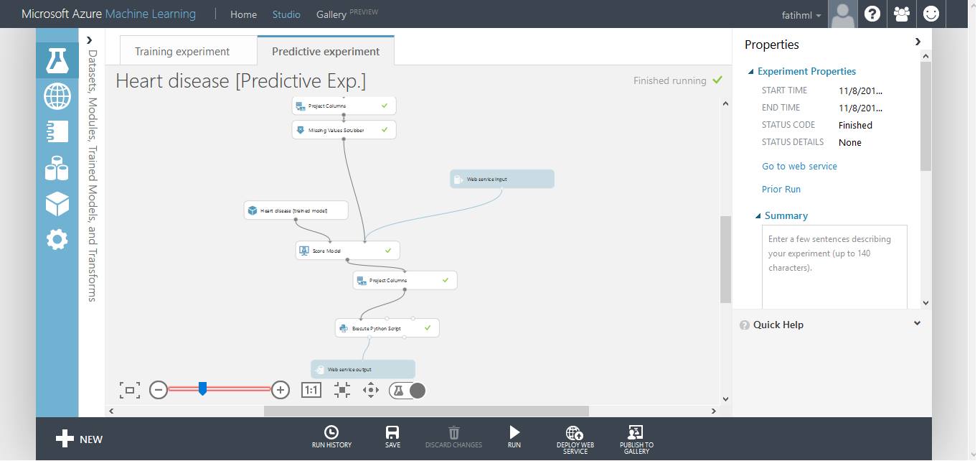Collapse the Properties panel chevron
The image size is (980, 461).
[x=918, y=42]
